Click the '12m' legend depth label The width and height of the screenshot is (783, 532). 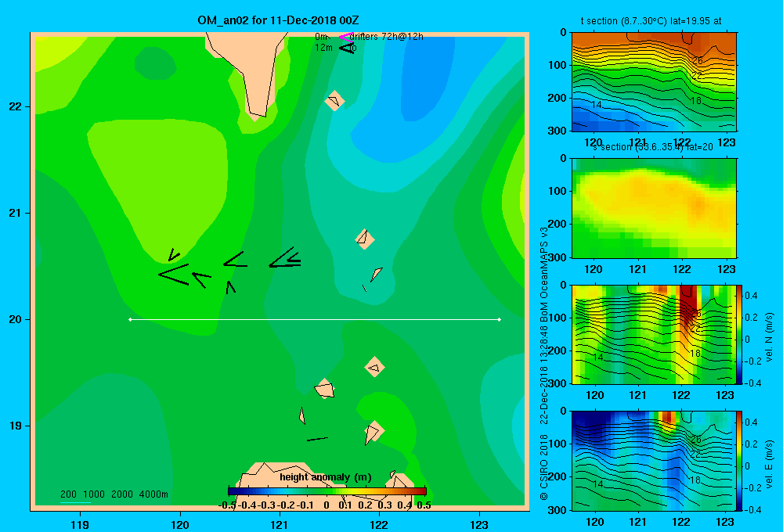[323, 48]
